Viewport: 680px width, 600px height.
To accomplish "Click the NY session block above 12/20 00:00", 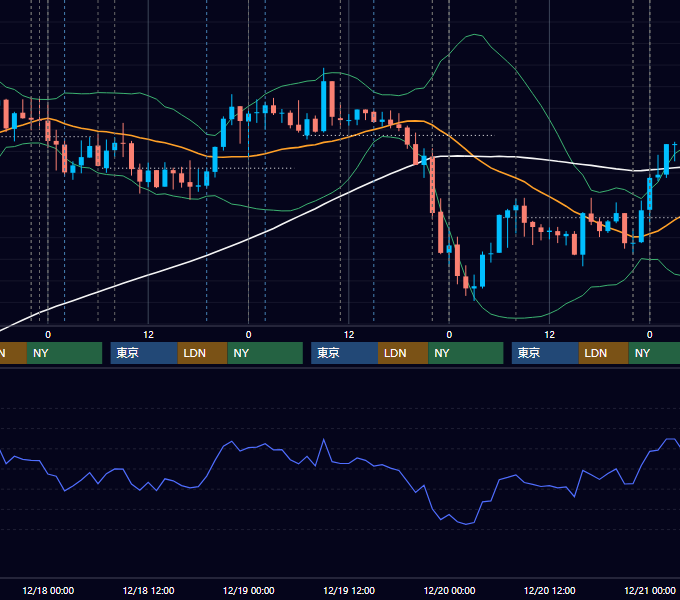I will pyautogui.click(x=466, y=353).
